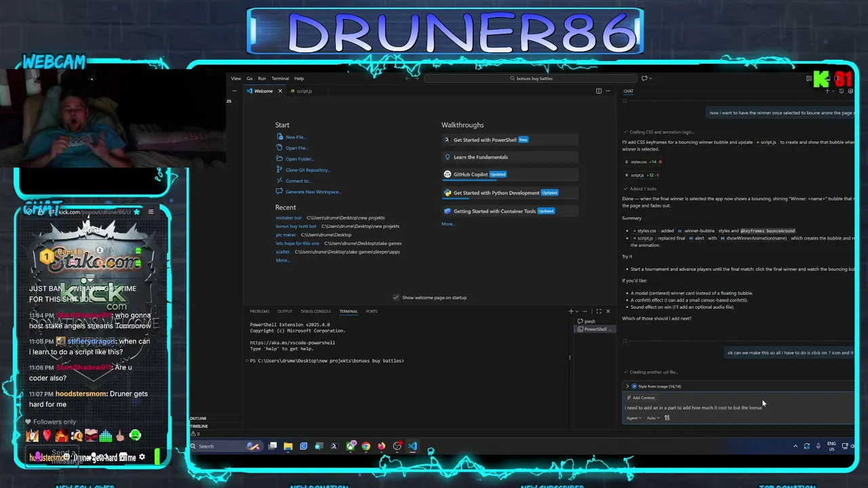Click the New File icon under Start
This screenshot has width=868, height=488.
point(280,137)
